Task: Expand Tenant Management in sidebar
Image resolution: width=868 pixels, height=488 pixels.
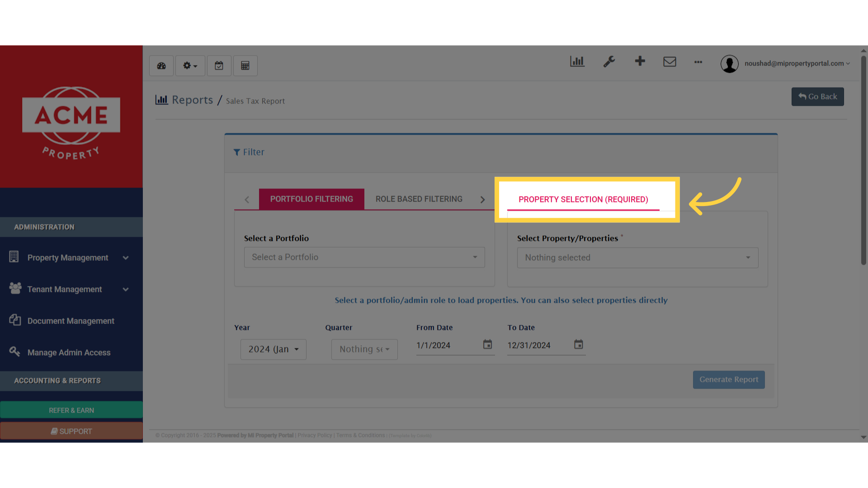Action: pyautogui.click(x=71, y=289)
